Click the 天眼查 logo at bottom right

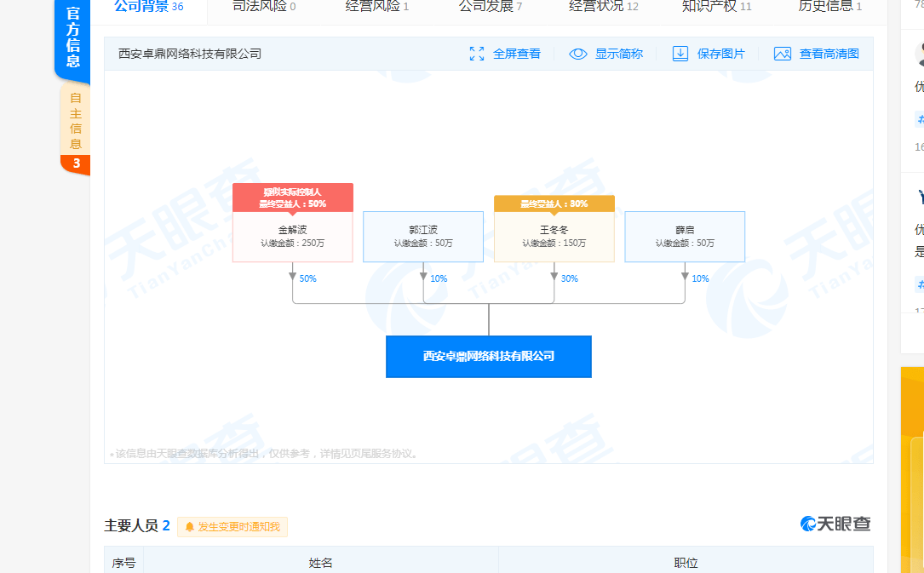tap(835, 524)
